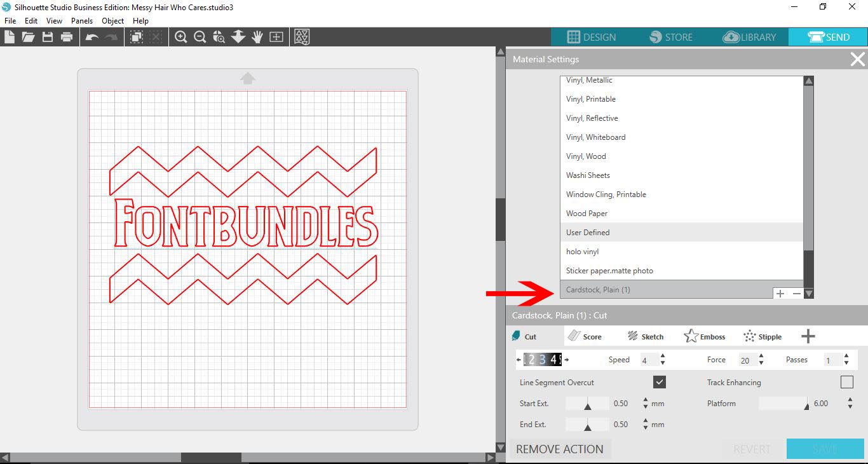The height and width of the screenshot is (464, 868).
Task: Click the Print icon in toolbar
Action: [x=67, y=37]
